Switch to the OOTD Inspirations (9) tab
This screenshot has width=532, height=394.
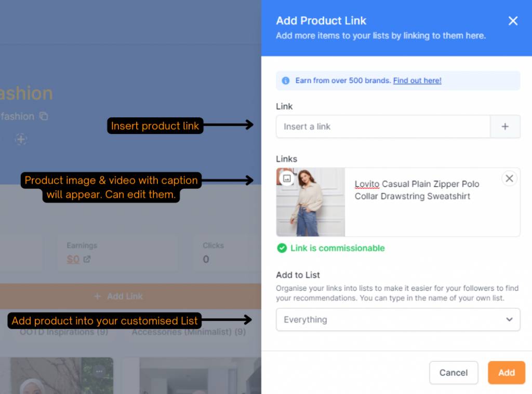click(x=63, y=332)
